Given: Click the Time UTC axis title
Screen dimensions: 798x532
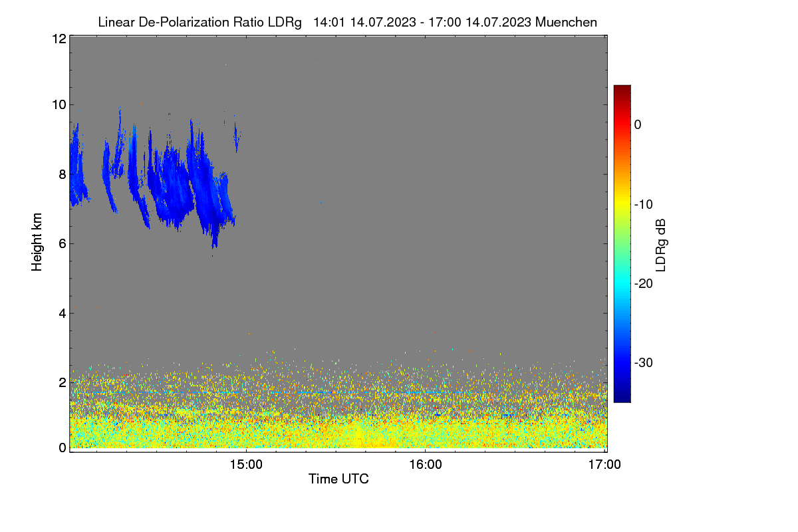Looking at the screenshot, I should [x=338, y=479].
